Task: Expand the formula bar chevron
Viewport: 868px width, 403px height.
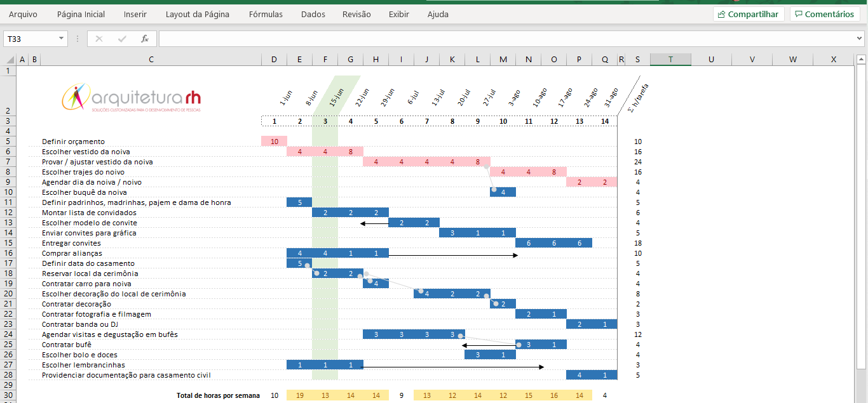Action: tap(860, 39)
